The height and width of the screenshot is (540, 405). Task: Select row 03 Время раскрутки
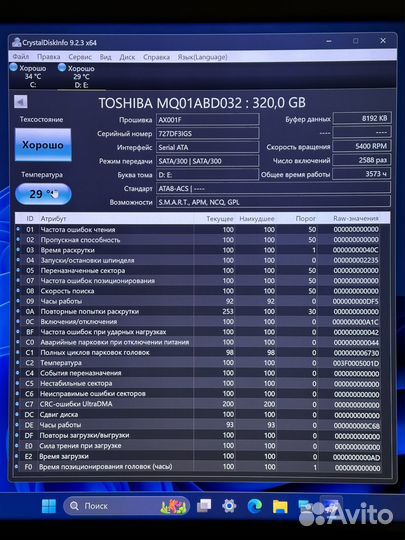[198, 250]
